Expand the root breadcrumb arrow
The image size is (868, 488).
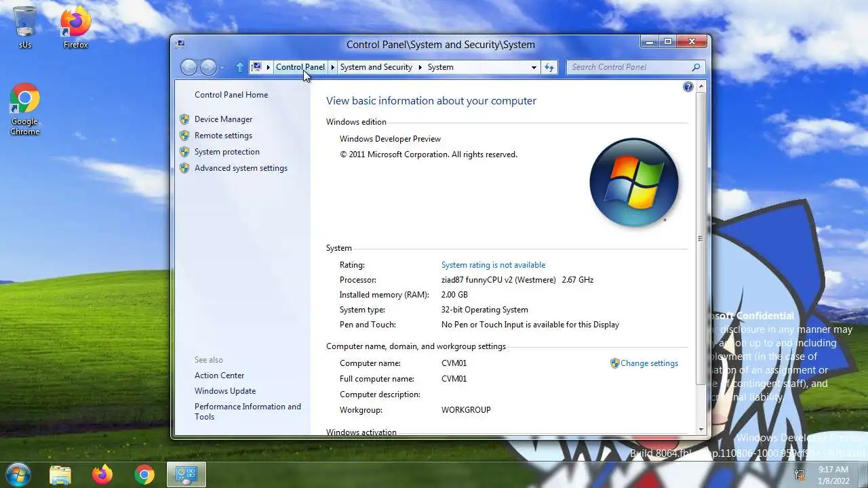[x=269, y=67]
